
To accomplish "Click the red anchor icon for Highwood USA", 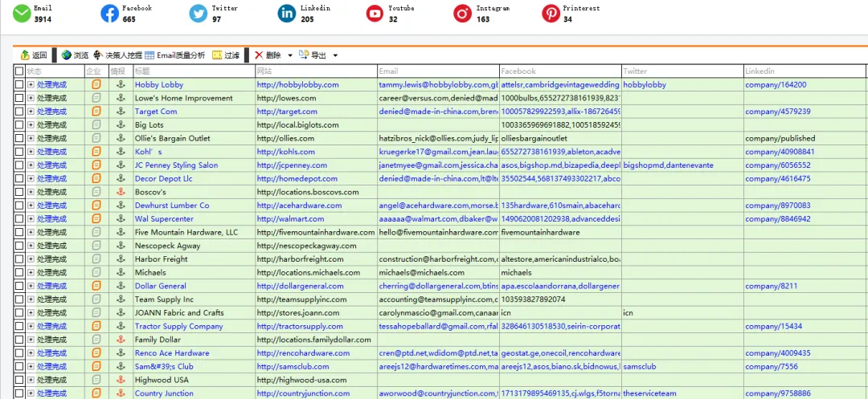I will [120, 380].
